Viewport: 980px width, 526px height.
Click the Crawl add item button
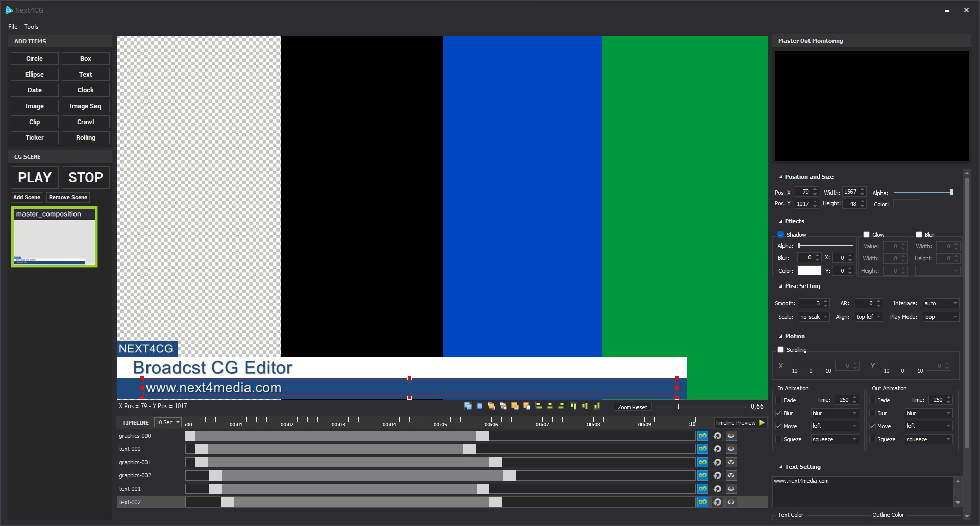tap(85, 122)
